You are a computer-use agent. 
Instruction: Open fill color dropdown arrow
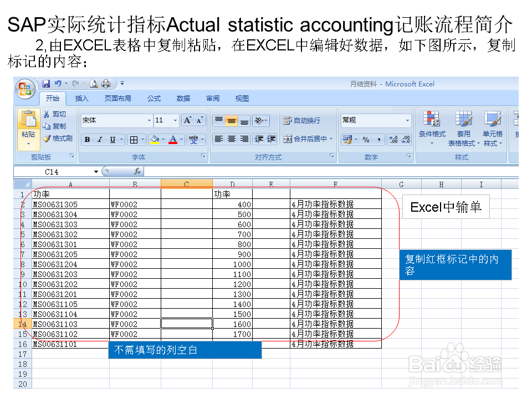click(163, 140)
